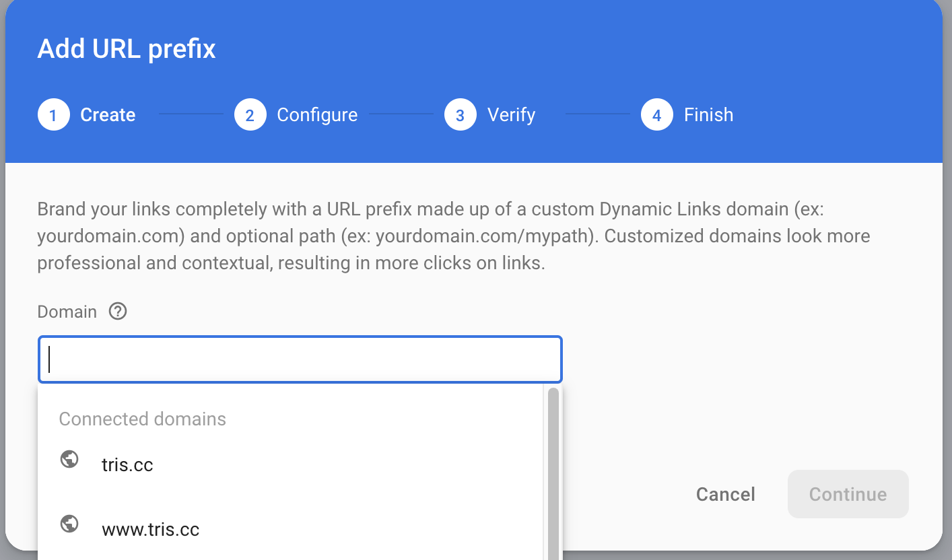Image resolution: width=952 pixels, height=560 pixels.
Task: Choose www.tris.cc from connected domains
Action: [x=151, y=529]
